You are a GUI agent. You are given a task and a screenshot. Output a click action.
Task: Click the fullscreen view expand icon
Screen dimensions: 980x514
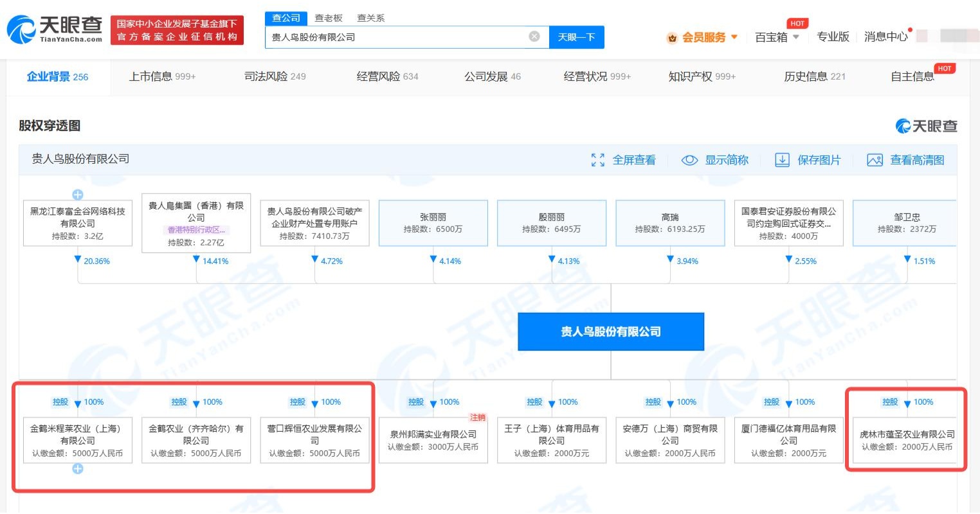click(x=597, y=160)
